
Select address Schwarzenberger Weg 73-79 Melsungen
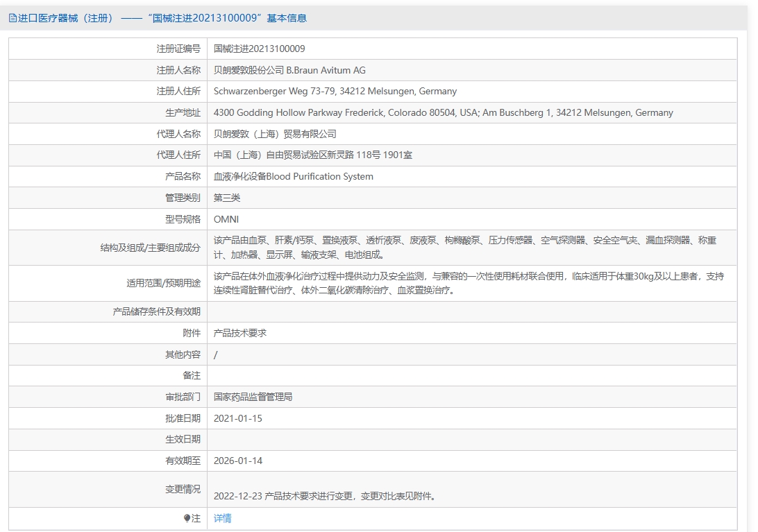[x=335, y=92]
